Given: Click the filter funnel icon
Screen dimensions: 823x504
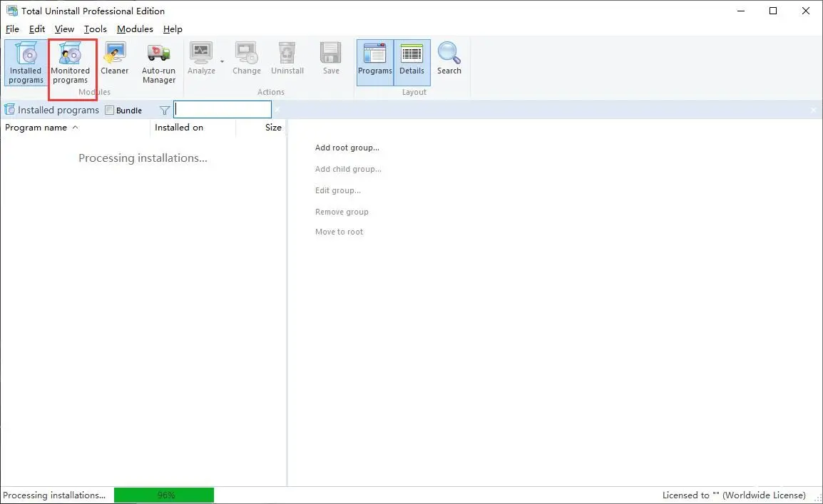Looking at the screenshot, I should [x=164, y=110].
